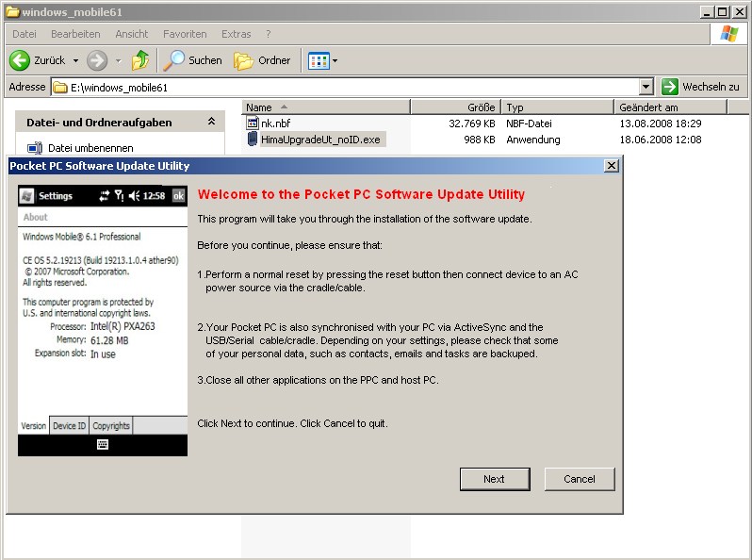Open the Suchen search tool

click(x=192, y=60)
